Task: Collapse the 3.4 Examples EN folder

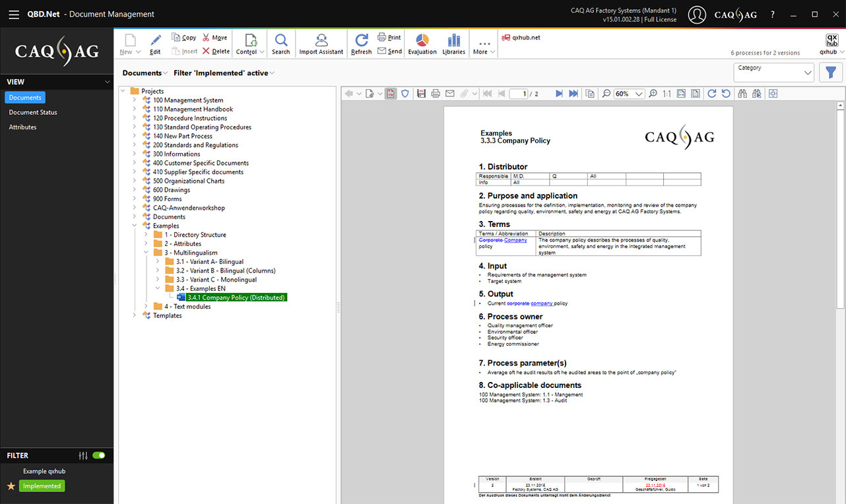Action: pyautogui.click(x=156, y=288)
